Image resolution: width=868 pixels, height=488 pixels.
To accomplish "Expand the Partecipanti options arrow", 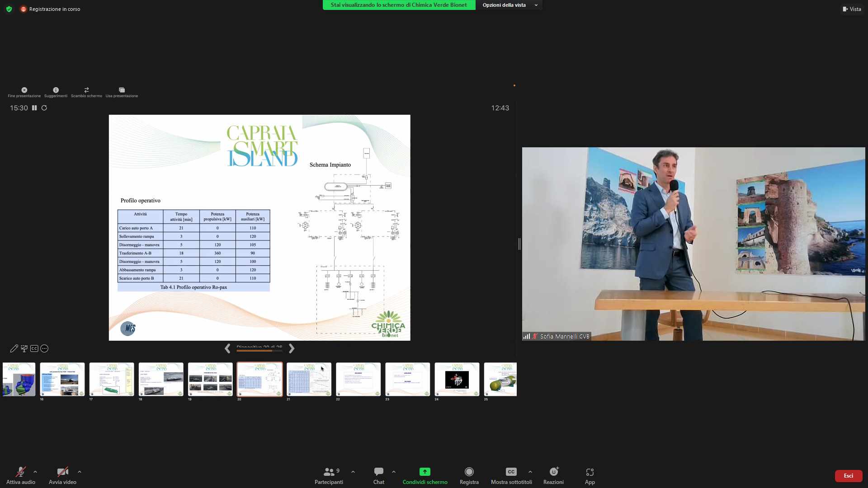I will pyautogui.click(x=353, y=472).
